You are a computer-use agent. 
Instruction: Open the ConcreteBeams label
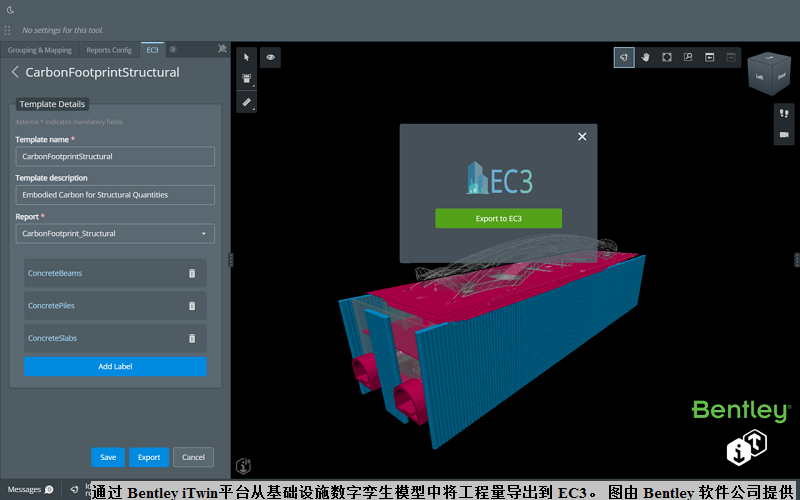point(55,273)
